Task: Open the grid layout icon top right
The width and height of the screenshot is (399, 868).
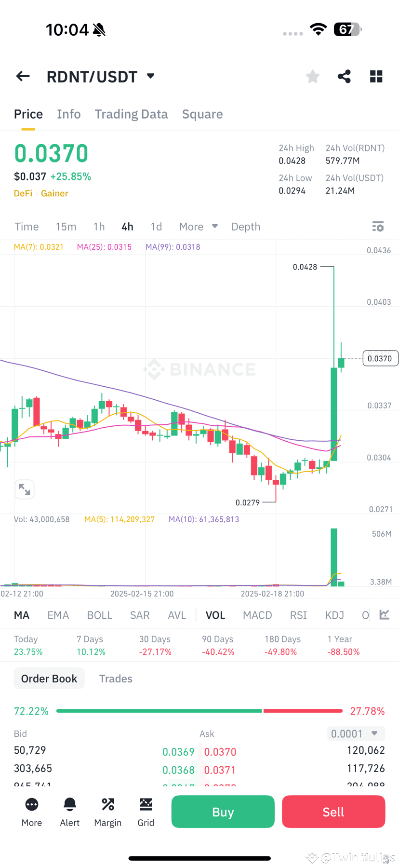Action: click(376, 76)
